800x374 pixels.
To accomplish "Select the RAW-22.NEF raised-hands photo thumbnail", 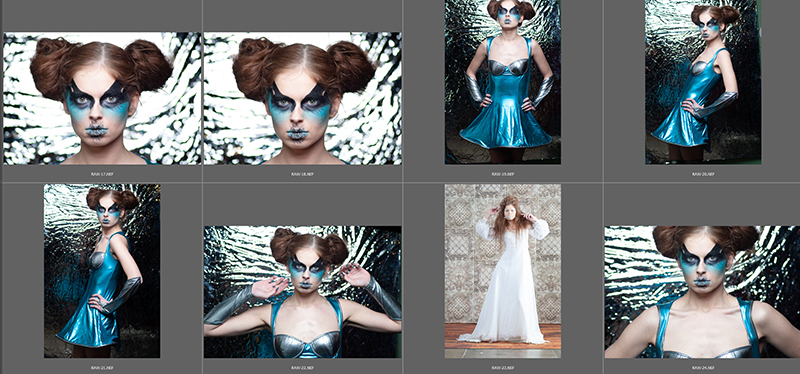I will [x=303, y=292].
